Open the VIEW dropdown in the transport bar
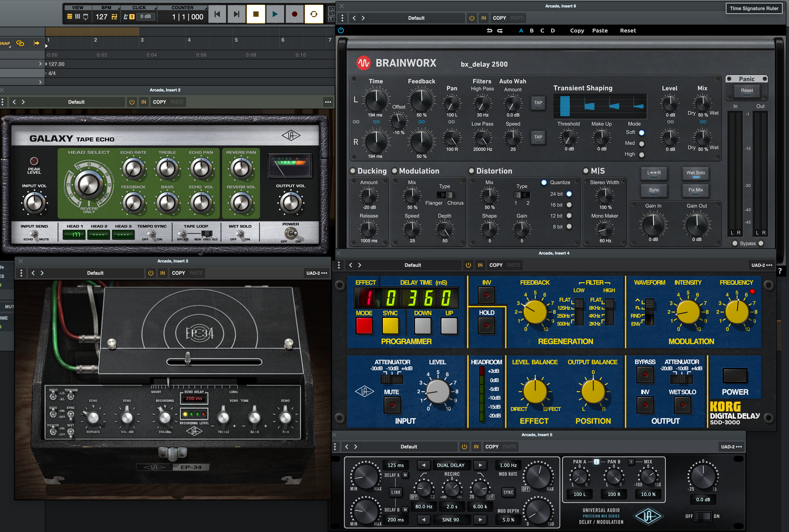Screen dimensions: 789x532 point(77,7)
